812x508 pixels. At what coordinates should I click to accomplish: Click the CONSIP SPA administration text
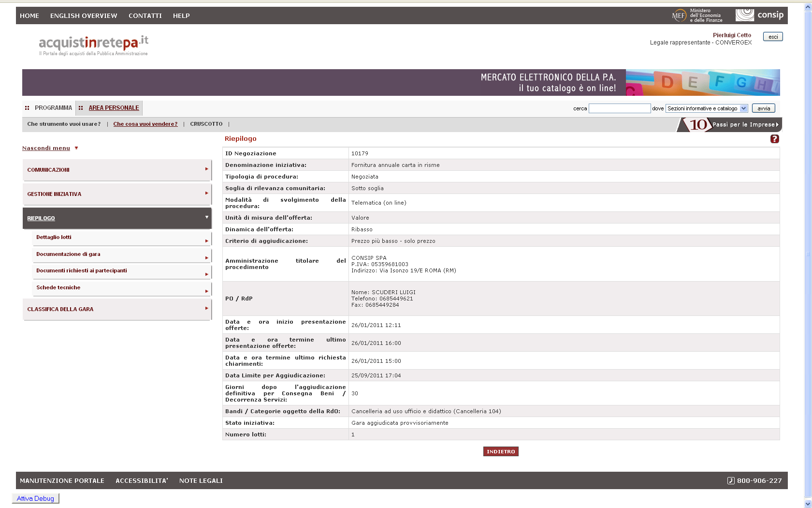369,258
